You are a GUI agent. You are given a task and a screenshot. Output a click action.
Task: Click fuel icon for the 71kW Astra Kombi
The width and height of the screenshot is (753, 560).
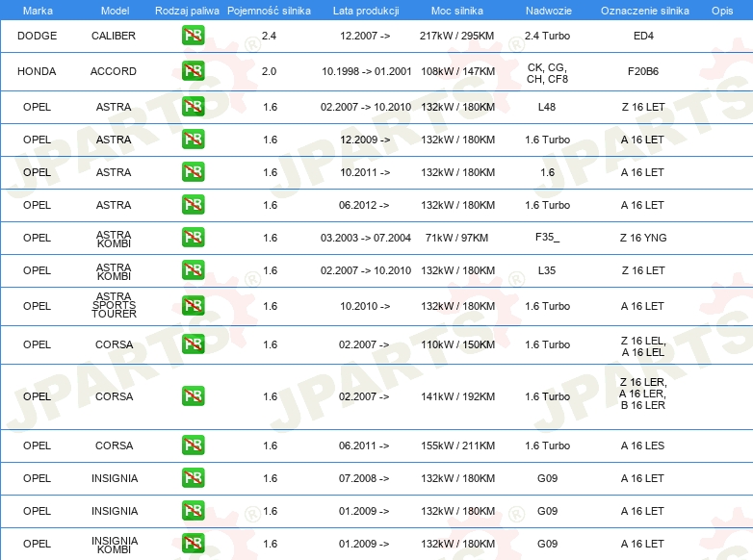click(193, 238)
